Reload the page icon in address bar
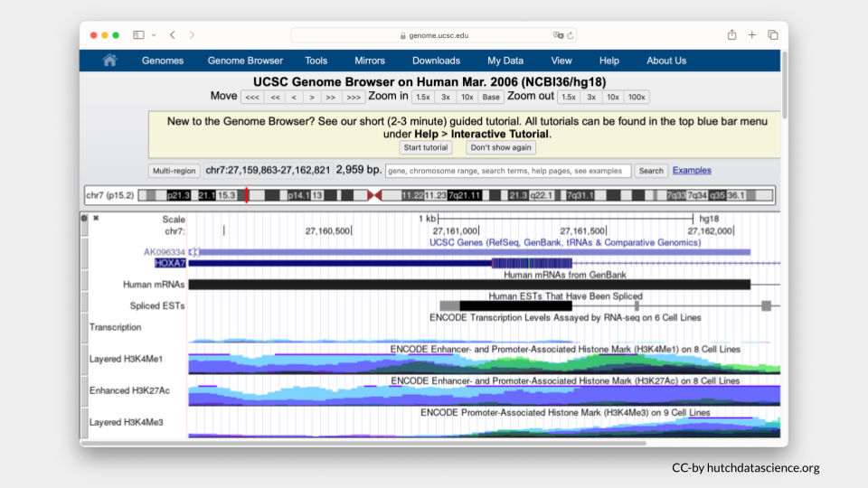 point(571,35)
